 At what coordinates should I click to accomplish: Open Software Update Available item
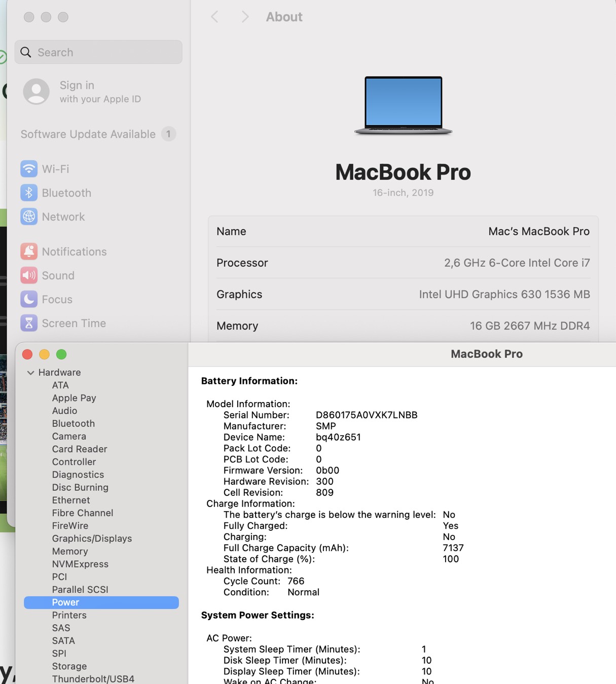tap(88, 134)
